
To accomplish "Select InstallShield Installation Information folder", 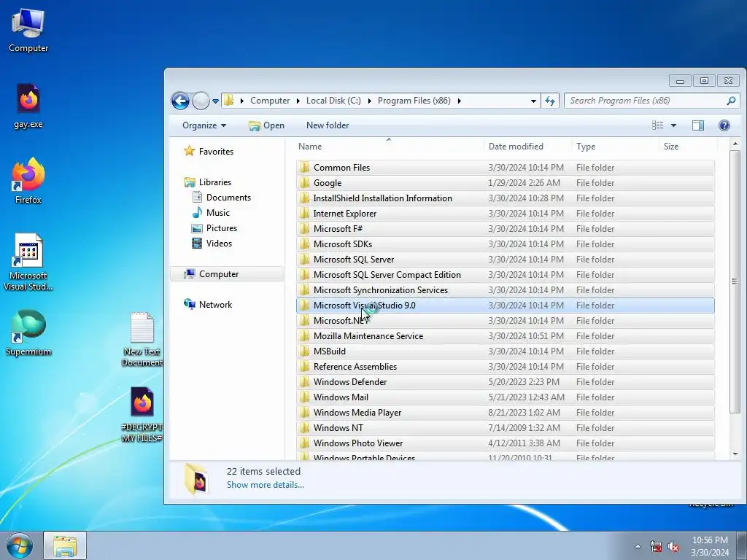I will tap(505, 198).
